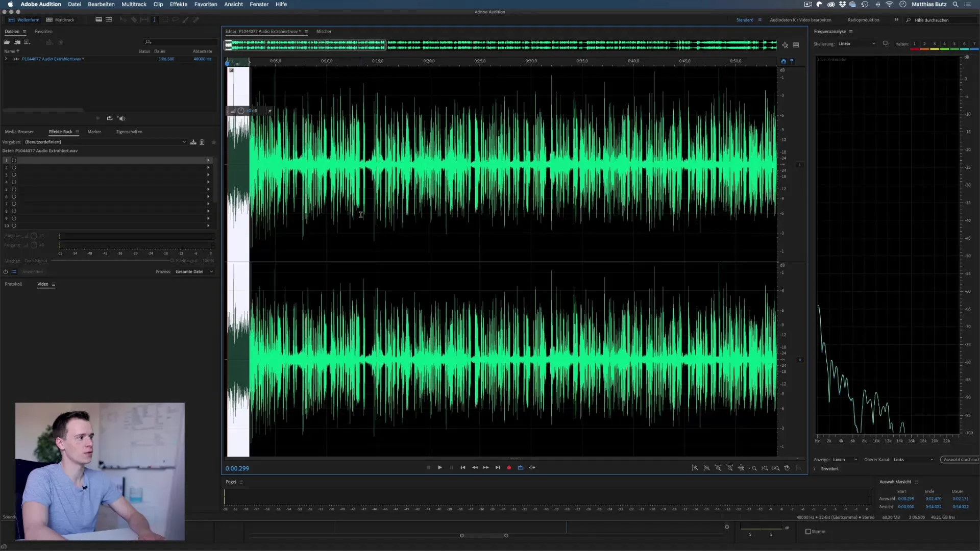Image resolution: width=980 pixels, height=551 pixels.
Task: Open the Media-Browser tab
Action: point(19,132)
